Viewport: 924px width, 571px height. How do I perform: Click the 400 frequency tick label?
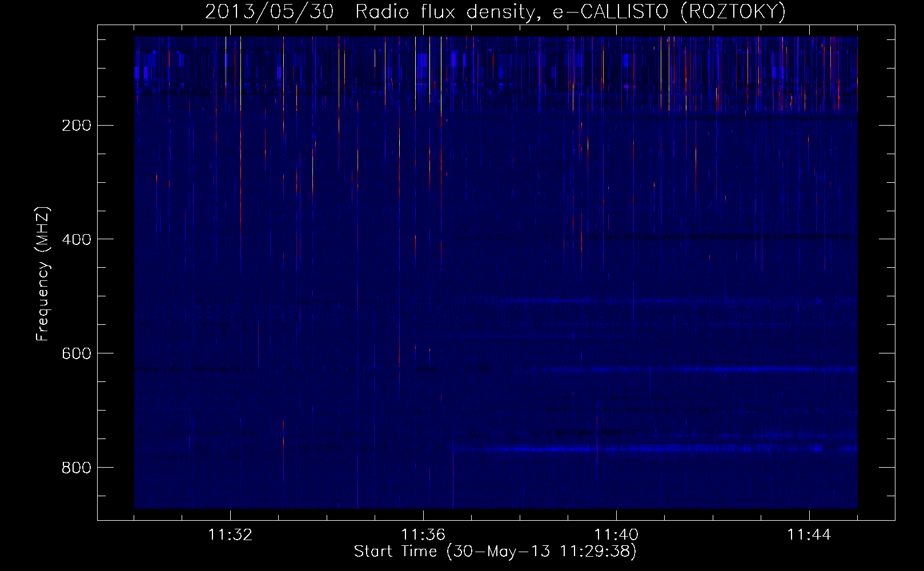[x=76, y=240]
